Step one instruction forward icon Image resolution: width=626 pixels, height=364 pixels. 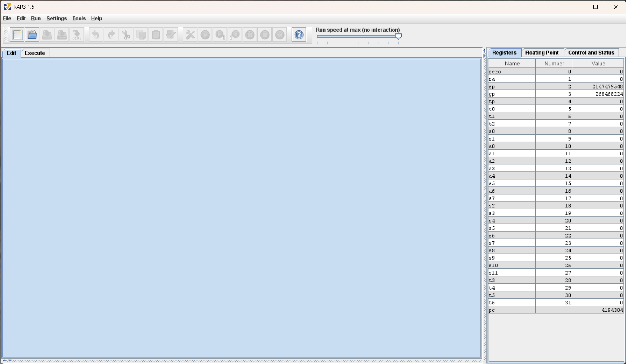pyautogui.click(x=220, y=35)
